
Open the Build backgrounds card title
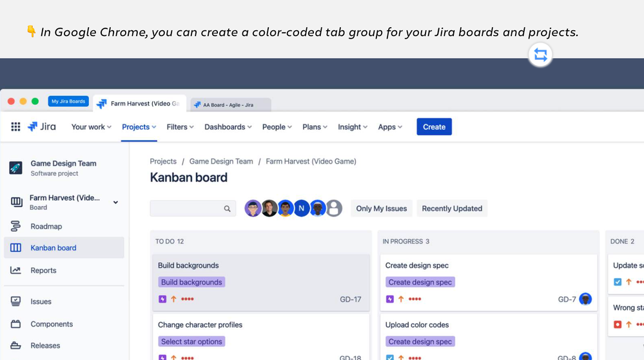(x=188, y=265)
